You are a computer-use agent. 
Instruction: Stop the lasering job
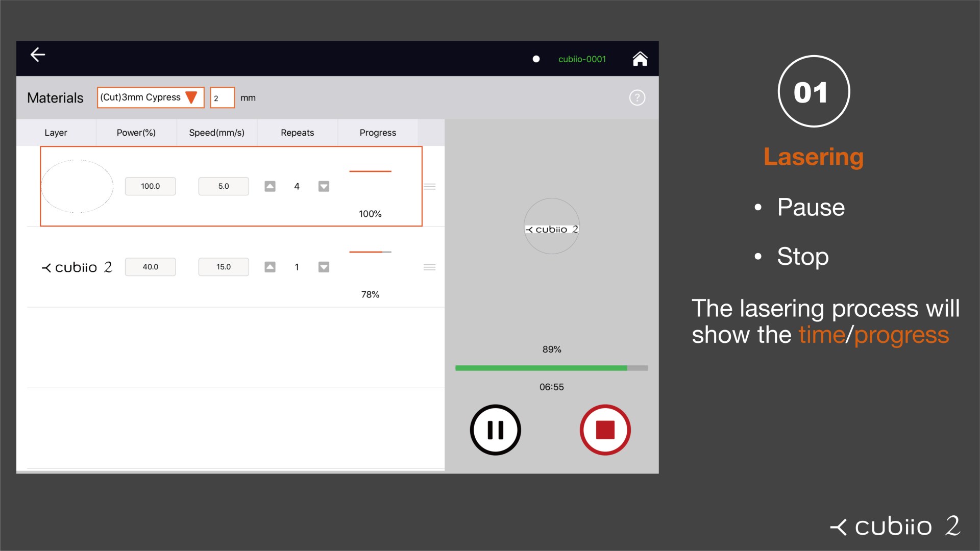pyautogui.click(x=605, y=430)
